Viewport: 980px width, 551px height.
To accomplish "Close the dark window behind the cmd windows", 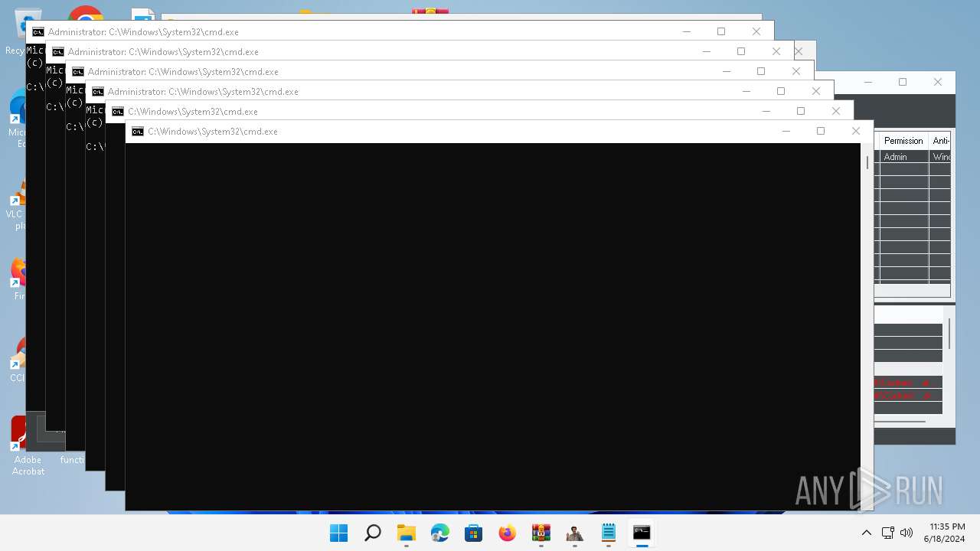I will pyautogui.click(x=938, y=82).
